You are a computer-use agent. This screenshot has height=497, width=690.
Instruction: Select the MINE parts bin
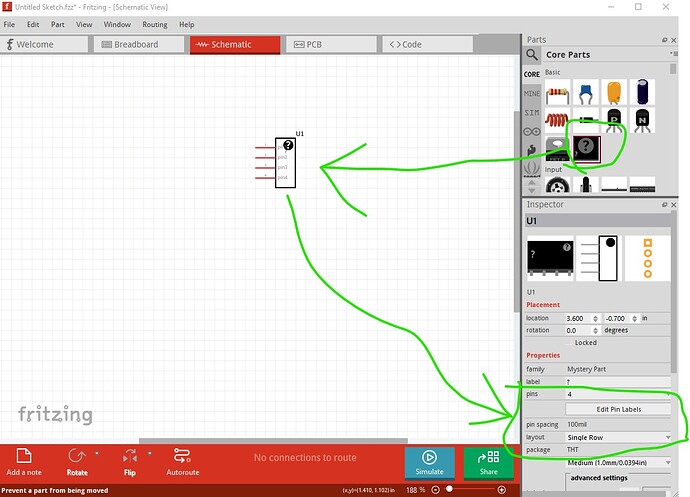pyautogui.click(x=532, y=93)
